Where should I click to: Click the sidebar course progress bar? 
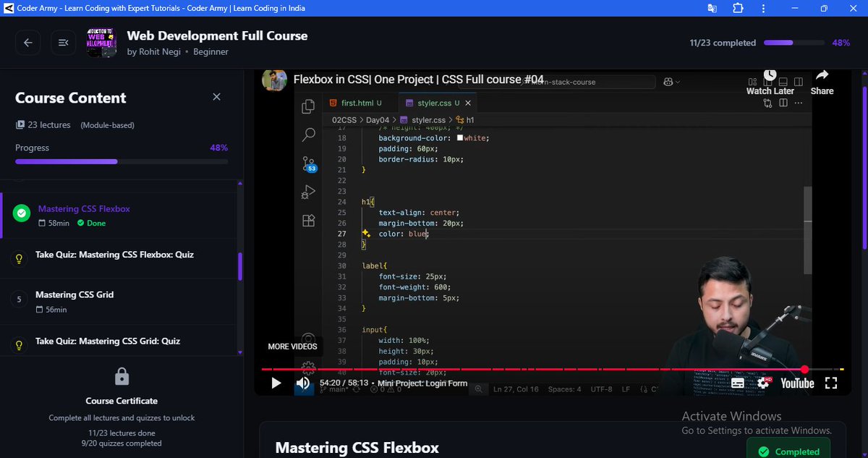coord(122,161)
